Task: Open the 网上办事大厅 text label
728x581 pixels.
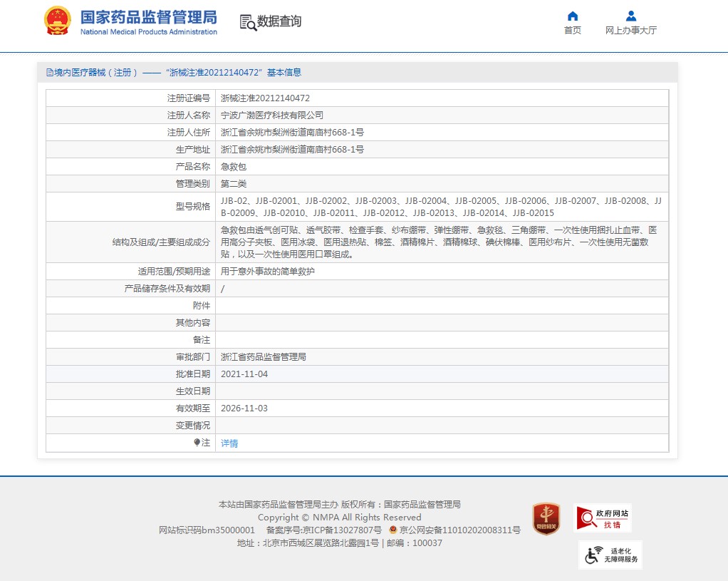Action: (630, 31)
